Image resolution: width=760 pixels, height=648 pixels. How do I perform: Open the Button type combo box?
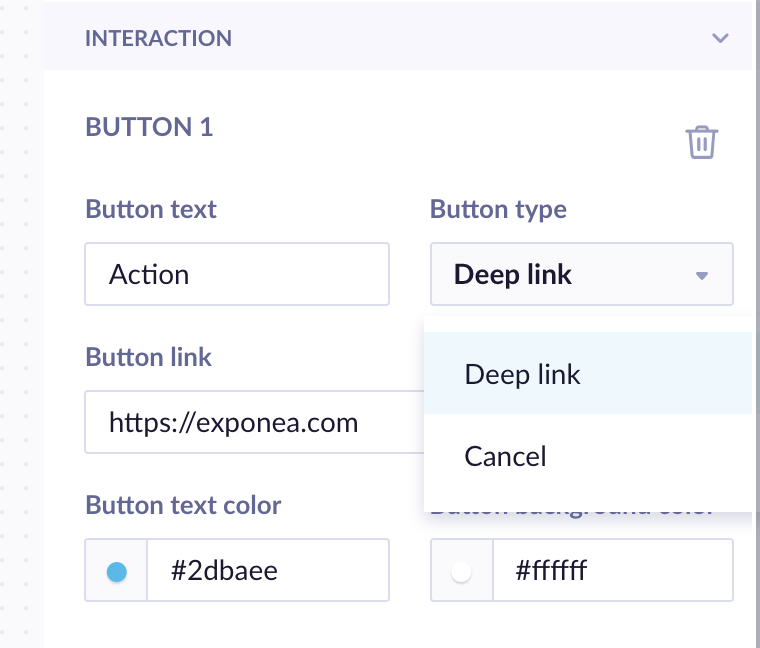(580, 275)
